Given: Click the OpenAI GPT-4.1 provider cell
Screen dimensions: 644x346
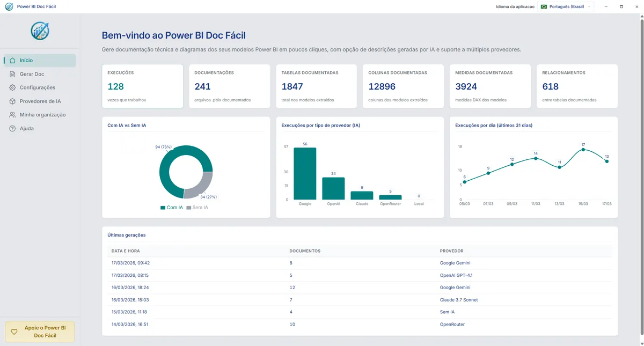Looking at the screenshot, I should pos(456,275).
